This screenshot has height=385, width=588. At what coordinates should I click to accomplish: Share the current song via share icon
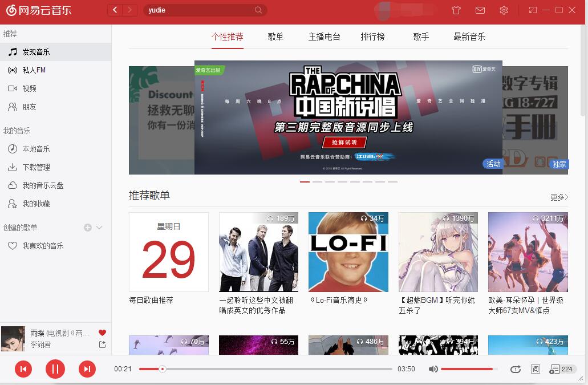(x=102, y=344)
